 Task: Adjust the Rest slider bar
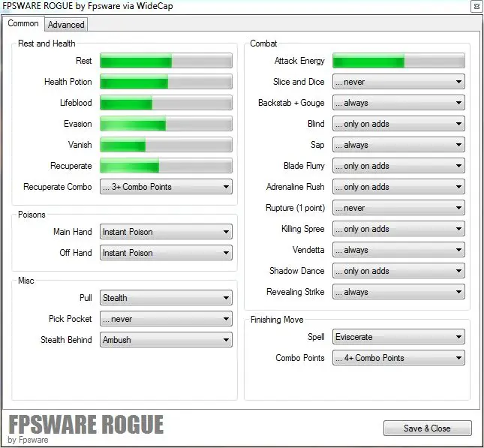166,61
